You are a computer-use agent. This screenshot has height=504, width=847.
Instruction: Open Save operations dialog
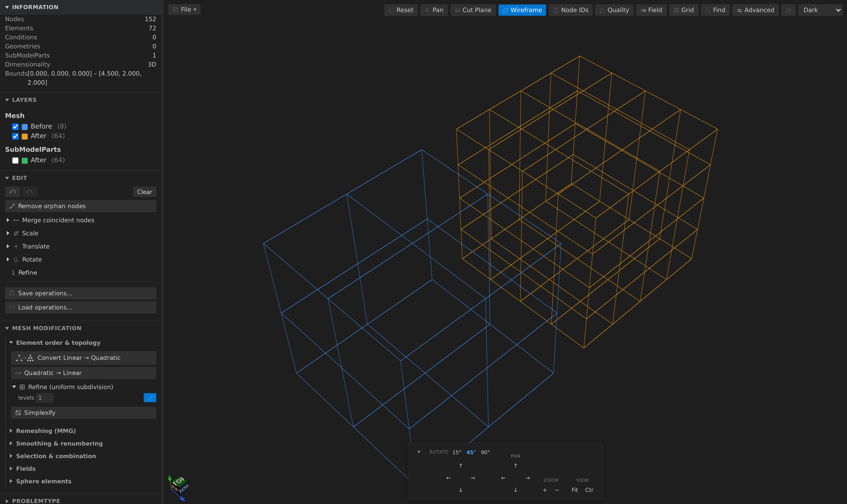pyautogui.click(x=80, y=293)
